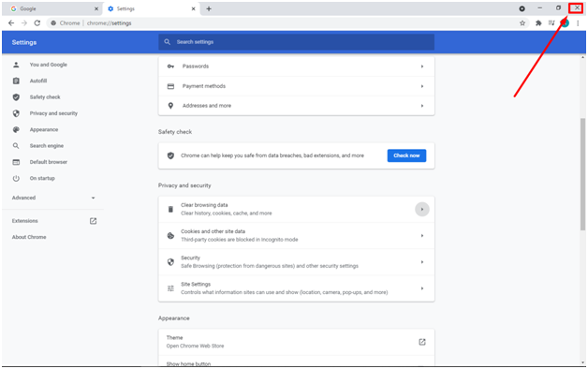Open Addresses and more row
Image resolution: width=588 pixels, height=369 pixels.
click(296, 106)
